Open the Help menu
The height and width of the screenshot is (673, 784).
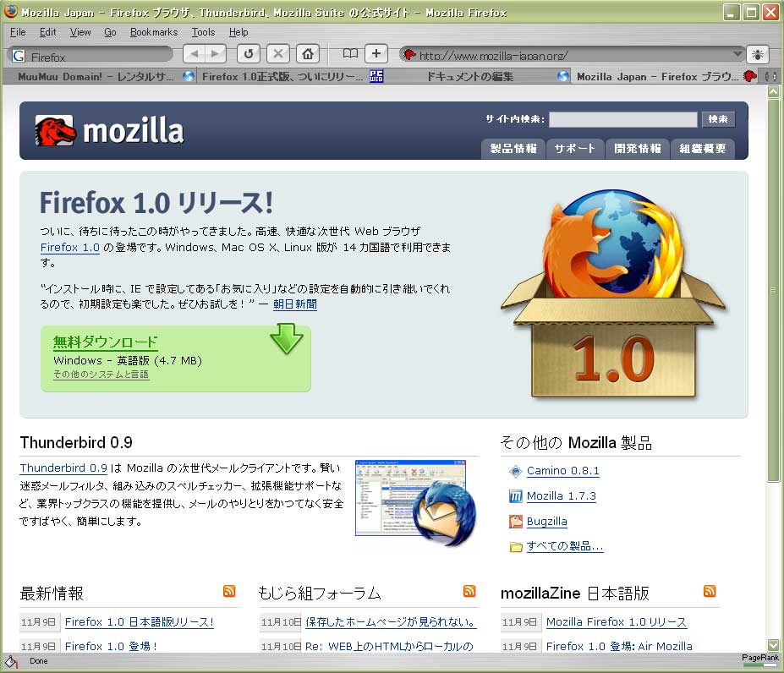238,32
